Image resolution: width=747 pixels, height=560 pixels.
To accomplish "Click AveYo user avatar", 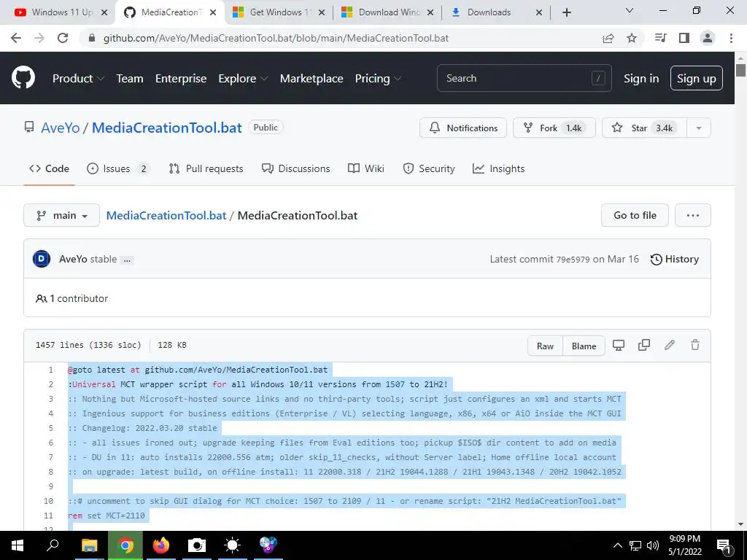I will (x=42, y=259).
